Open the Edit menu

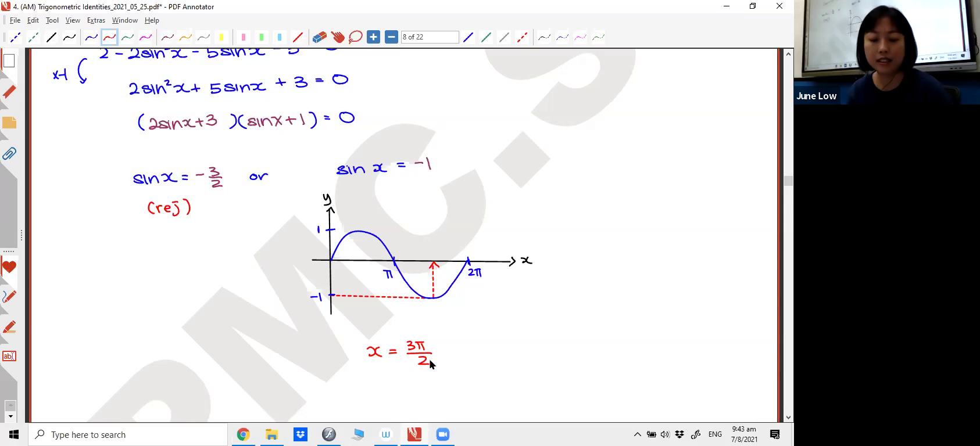33,20
